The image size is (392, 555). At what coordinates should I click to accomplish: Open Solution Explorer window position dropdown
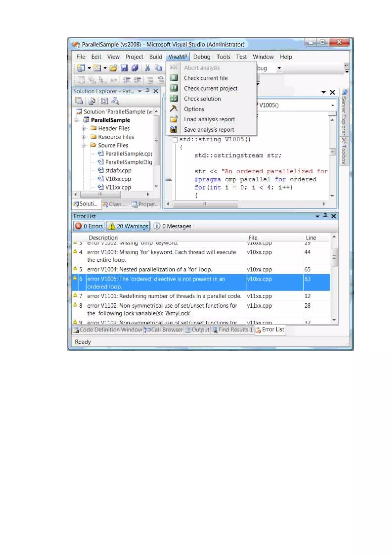[x=140, y=91]
